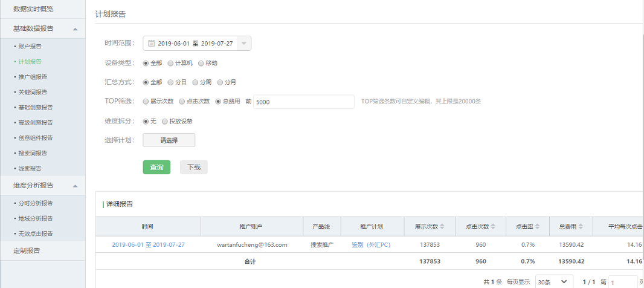Screen dimensions: 644x288
Task: Select 全部 for 设备类型
Action: point(146,64)
